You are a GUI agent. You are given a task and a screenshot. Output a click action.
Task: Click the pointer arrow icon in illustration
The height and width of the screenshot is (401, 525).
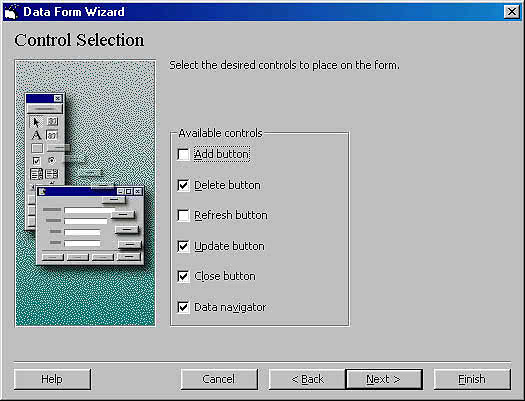point(36,122)
